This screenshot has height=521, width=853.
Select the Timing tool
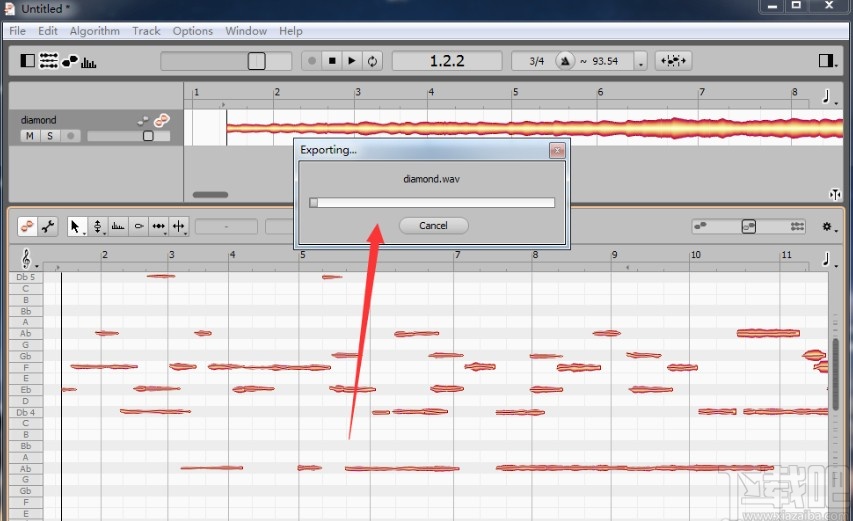coord(159,226)
